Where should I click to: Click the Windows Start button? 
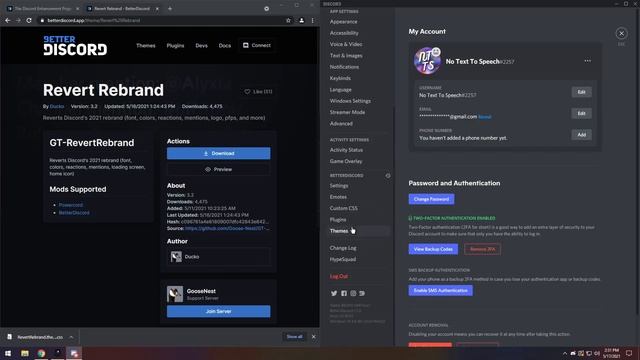pos(8,353)
